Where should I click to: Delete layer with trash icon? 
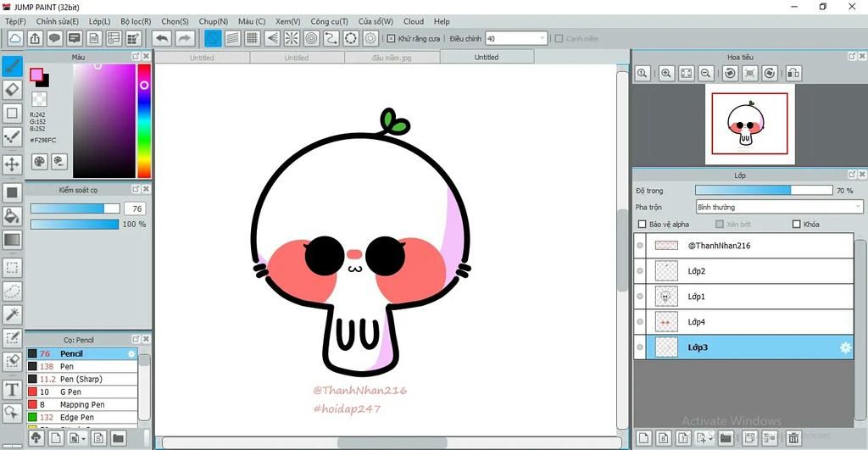pos(793,438)
